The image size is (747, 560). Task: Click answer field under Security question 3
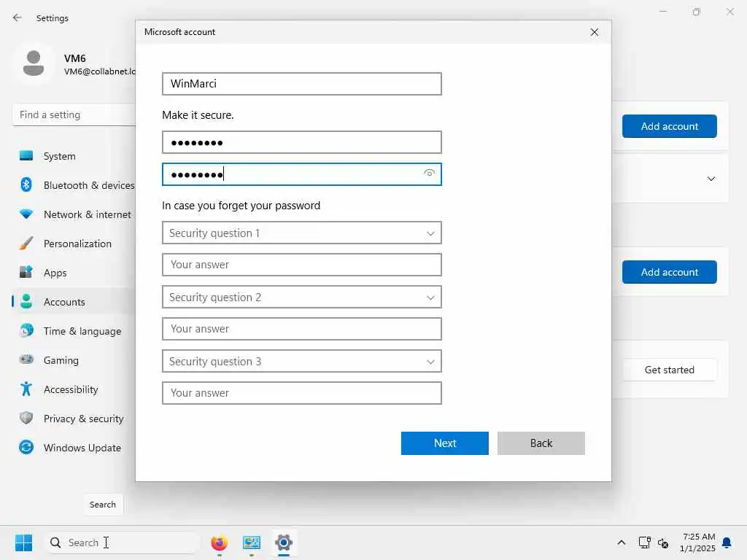coord(301,393)
